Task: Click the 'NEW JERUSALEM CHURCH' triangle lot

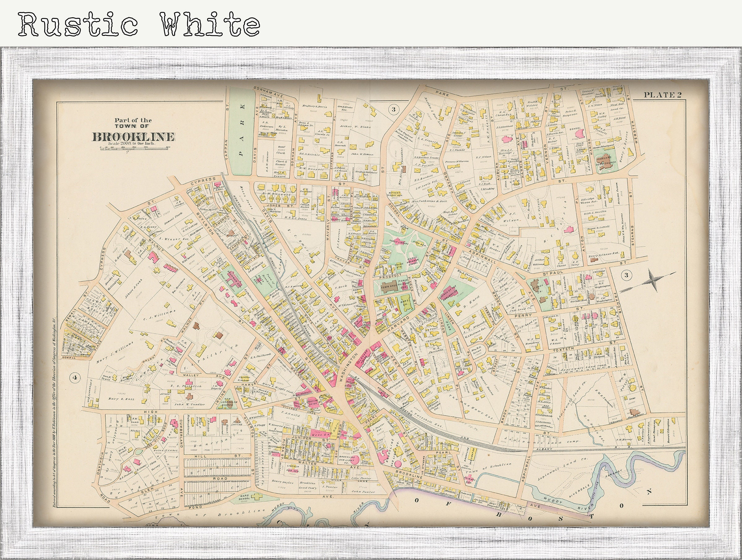Action: (x=227, y=400)
